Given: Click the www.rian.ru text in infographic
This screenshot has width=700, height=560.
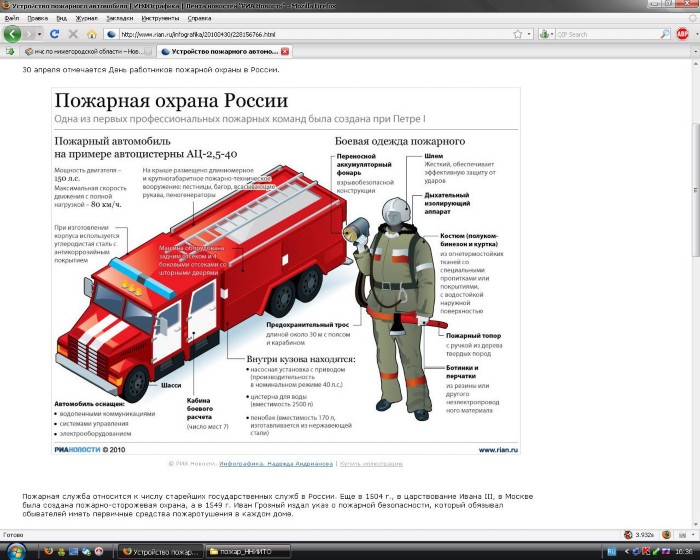Looking at the screenshot, I should 498,450.
